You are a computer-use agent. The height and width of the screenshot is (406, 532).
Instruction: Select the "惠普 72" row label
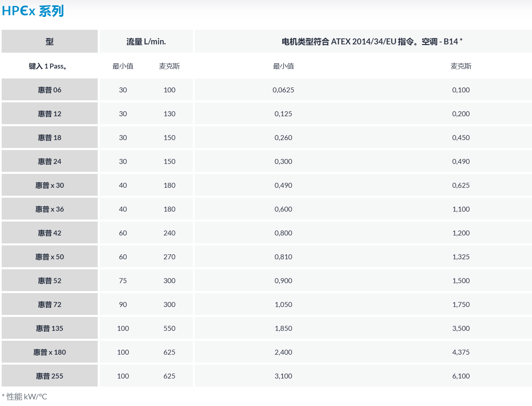coord(50,304)
